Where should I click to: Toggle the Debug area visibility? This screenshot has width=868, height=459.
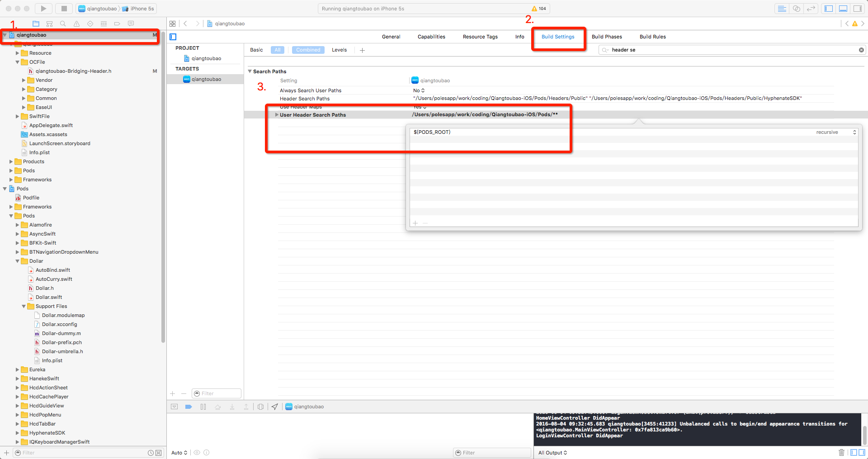coord(843,9)
